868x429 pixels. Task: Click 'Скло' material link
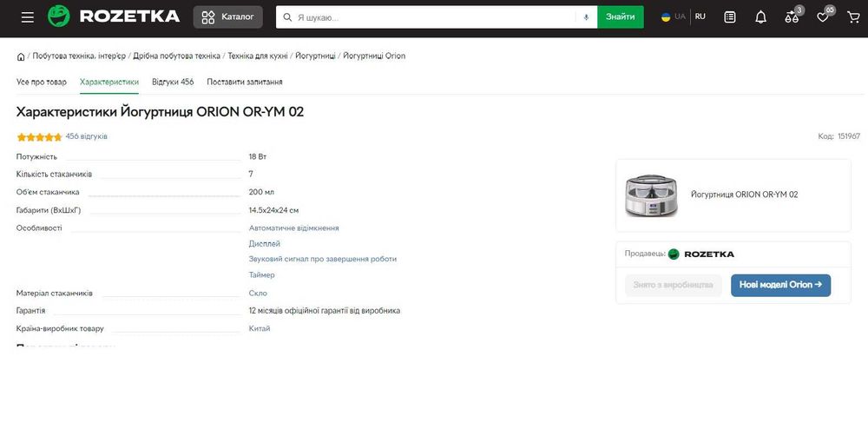pos(258,294)
